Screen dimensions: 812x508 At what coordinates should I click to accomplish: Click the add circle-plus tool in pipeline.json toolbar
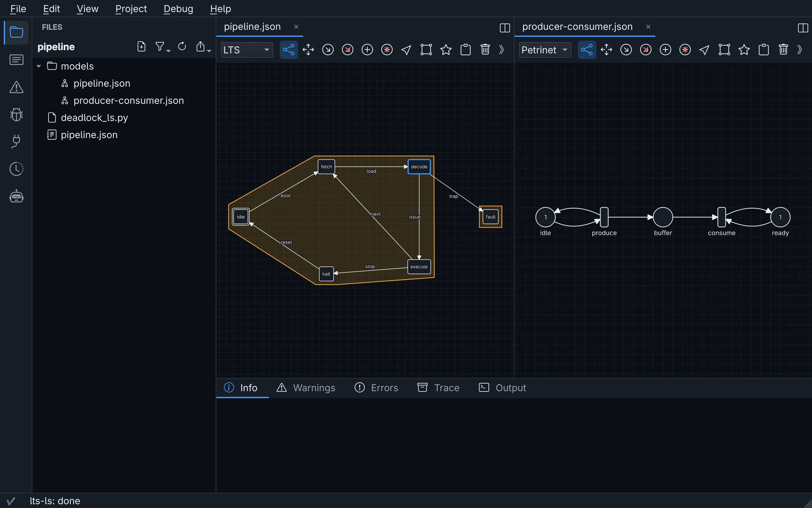coord(367,50)
